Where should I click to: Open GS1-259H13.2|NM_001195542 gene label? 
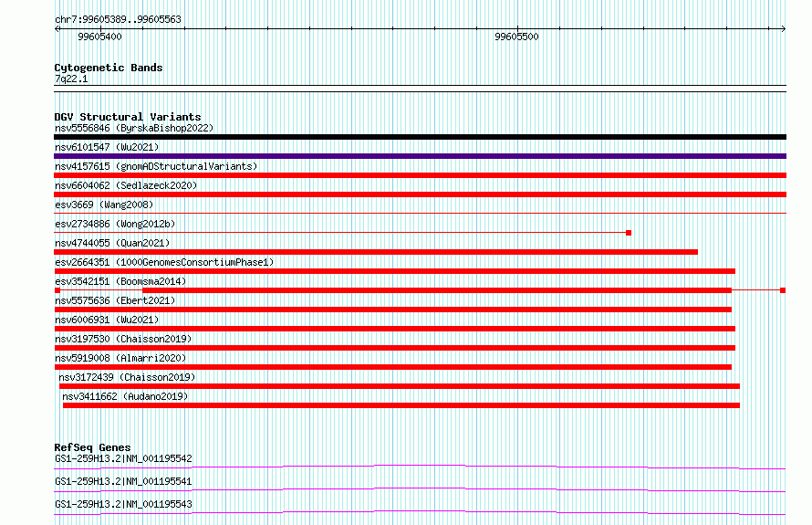[123, 458]
